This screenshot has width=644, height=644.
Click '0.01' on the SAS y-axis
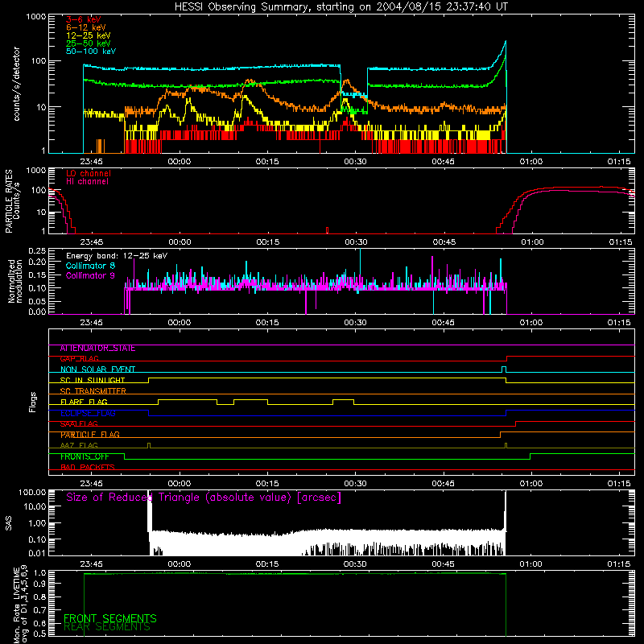click(37, 553)
